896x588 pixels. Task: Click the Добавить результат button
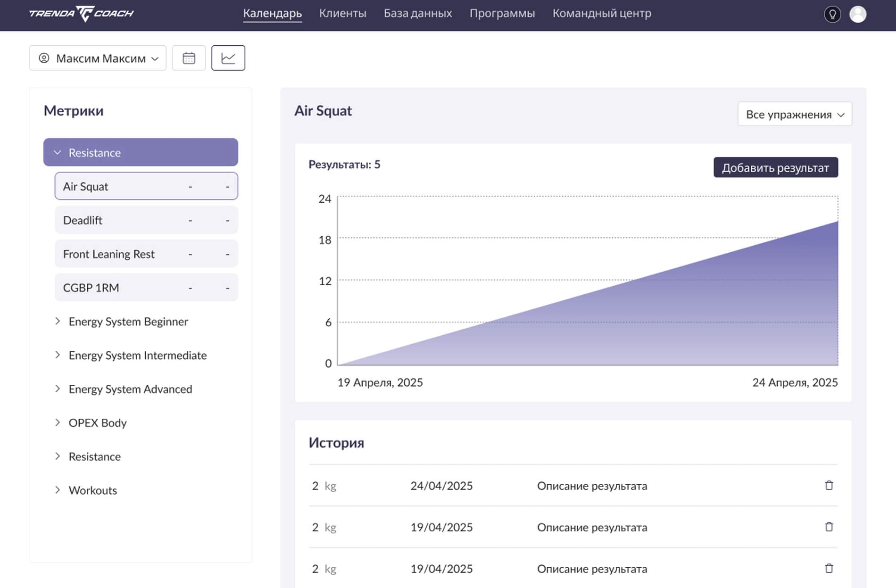[x=775, y=167]
